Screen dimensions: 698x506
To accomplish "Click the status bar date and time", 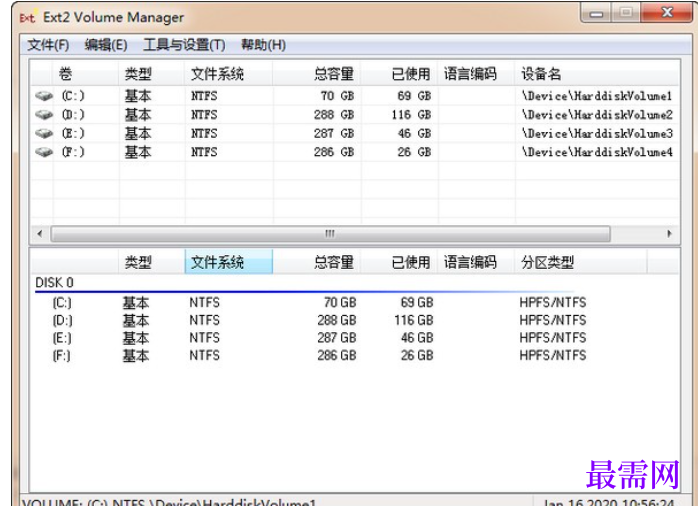I will [609, 502].
